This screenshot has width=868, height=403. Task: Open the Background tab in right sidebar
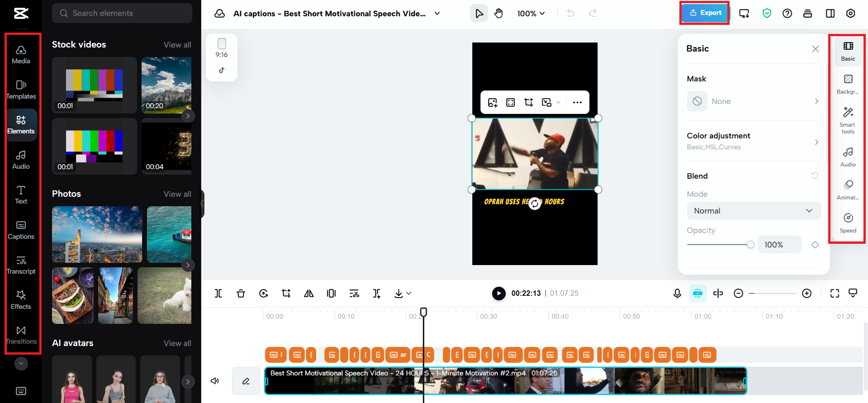[848, 85]
